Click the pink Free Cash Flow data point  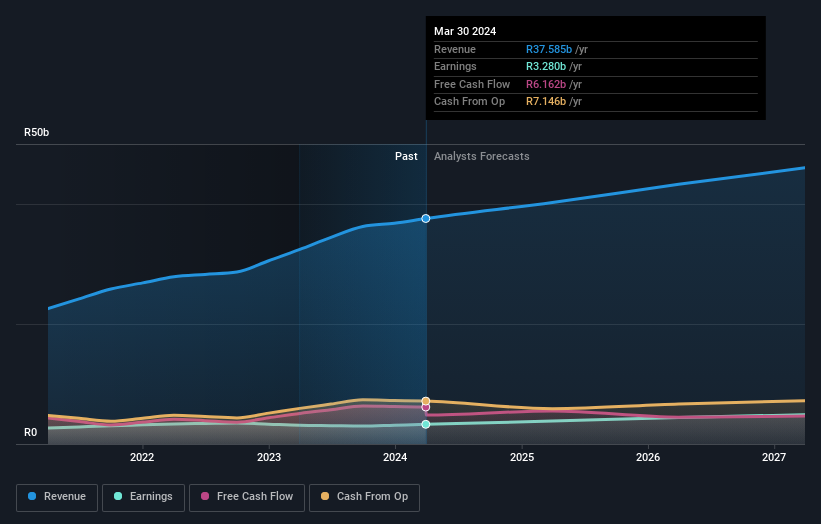[x=426, y=407]
